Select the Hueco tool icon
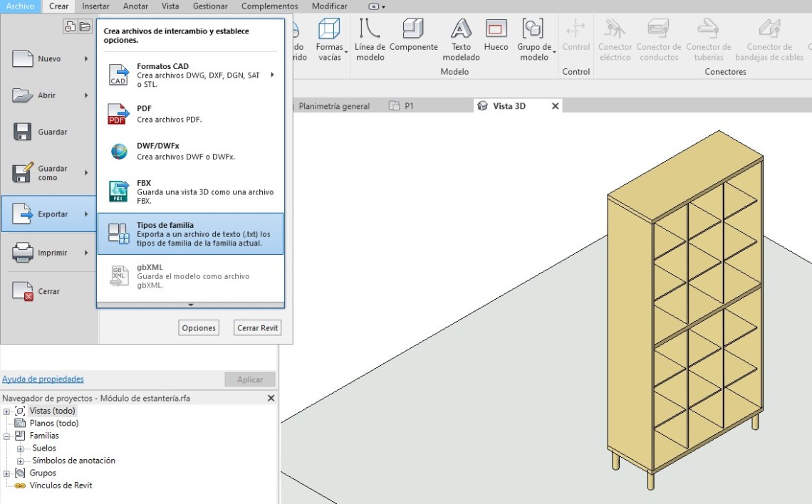The image size is (812, 504). 496,29
